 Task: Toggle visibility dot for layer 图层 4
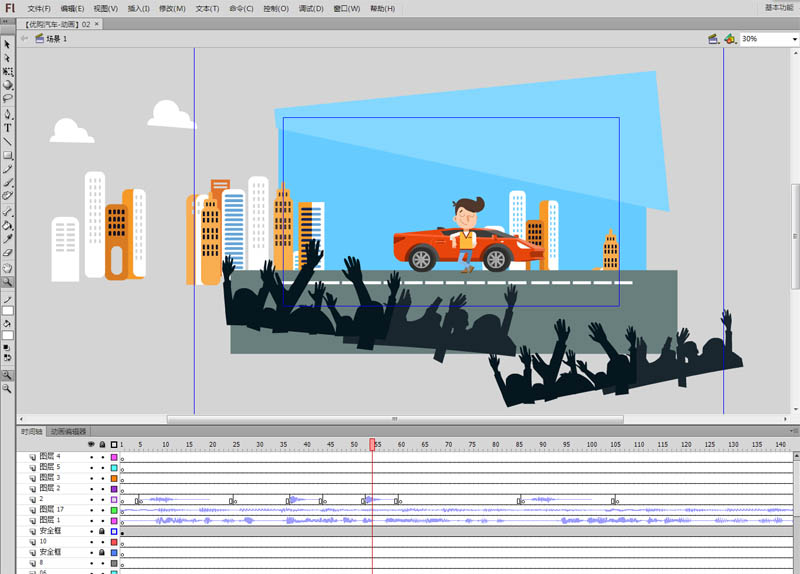91,457
